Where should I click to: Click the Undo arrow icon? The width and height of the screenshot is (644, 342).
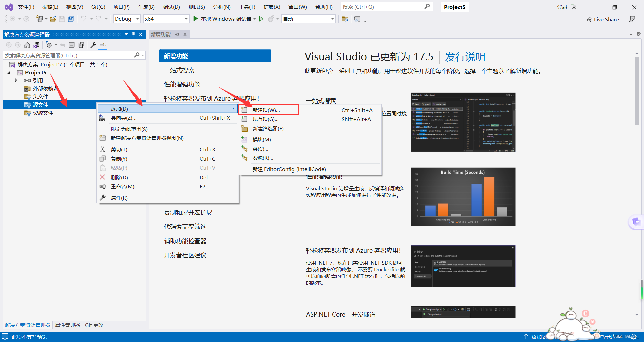click(84, 19)
